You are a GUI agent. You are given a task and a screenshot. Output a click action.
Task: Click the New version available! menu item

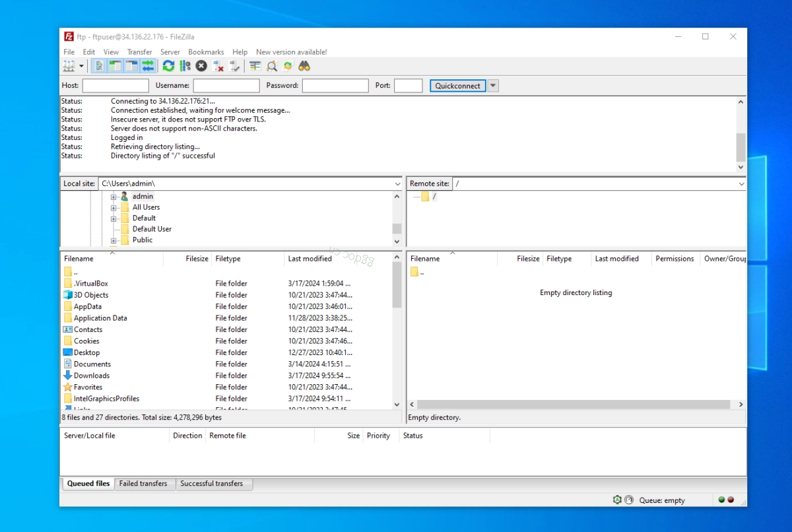(291, 51)
